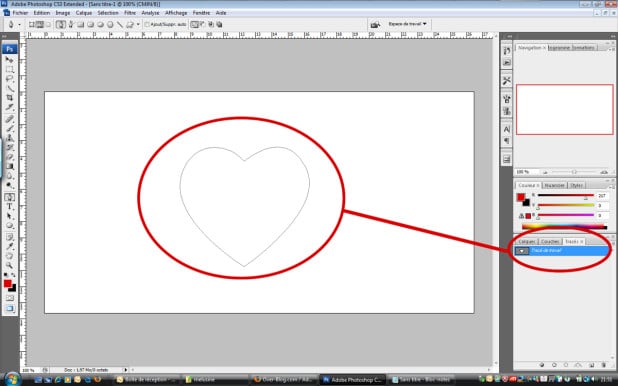Choose Add to path area option

[x=195, y=24]
